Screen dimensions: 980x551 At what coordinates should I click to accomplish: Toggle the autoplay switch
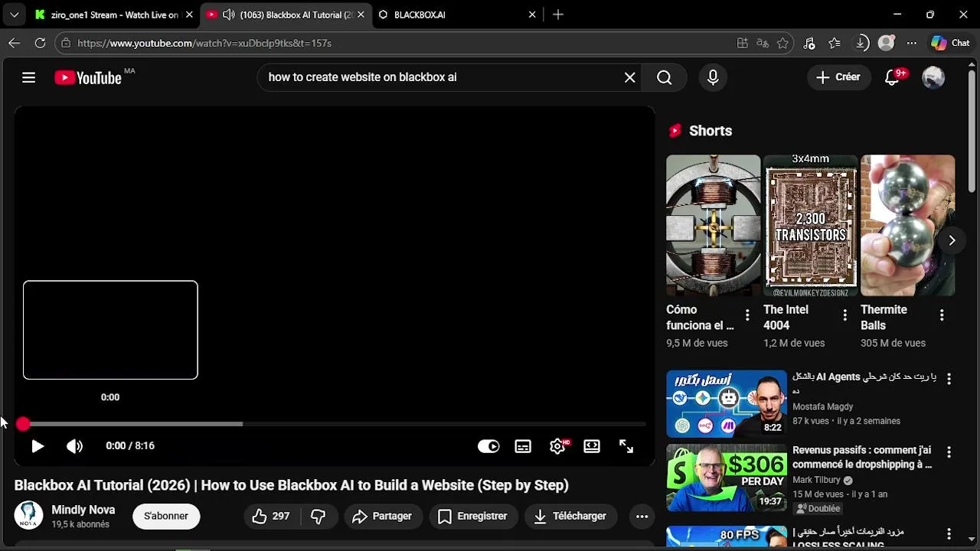point(488,446)
